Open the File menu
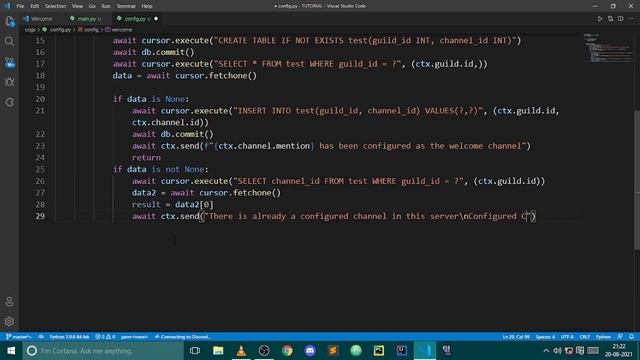The width and height of the screenshot is (640, 360). point(20,6)
